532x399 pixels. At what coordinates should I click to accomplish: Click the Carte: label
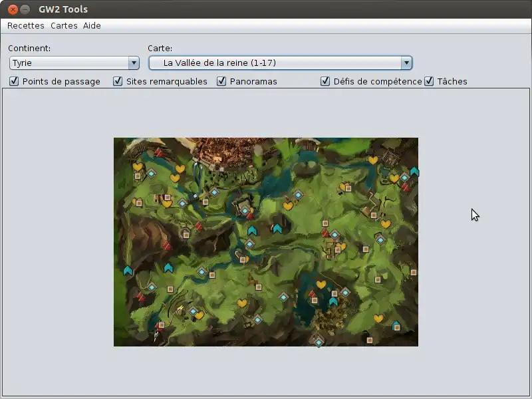click(160, 48)
